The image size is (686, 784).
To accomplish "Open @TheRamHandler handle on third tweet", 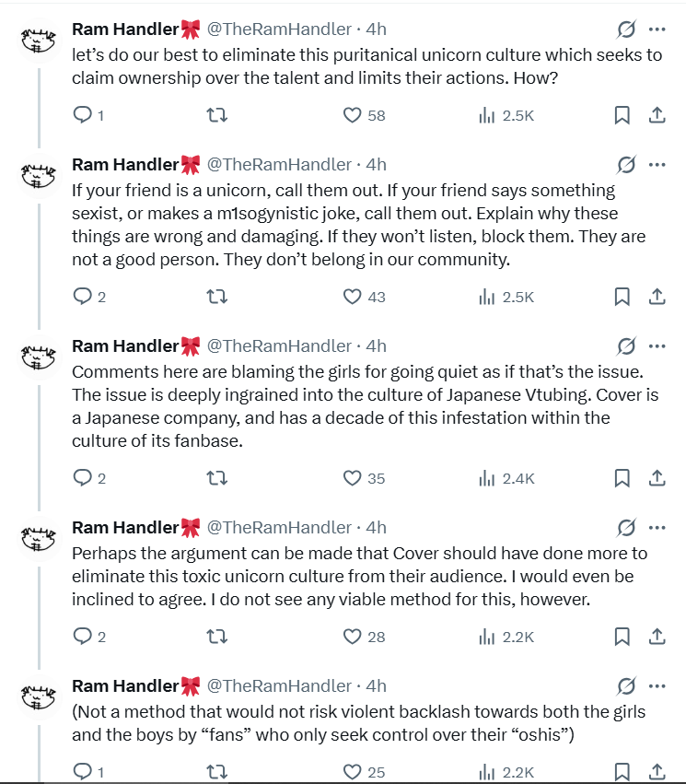I will pos(278,346).
